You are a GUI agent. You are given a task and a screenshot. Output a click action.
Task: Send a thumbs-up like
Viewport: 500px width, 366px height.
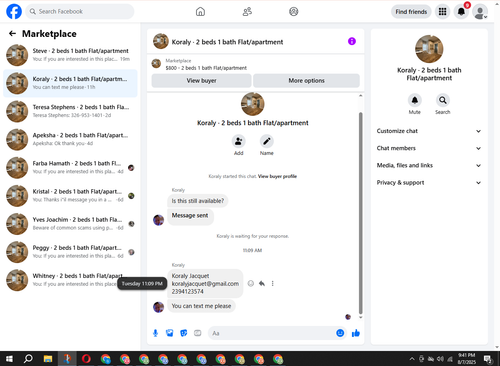click(356, 333)
